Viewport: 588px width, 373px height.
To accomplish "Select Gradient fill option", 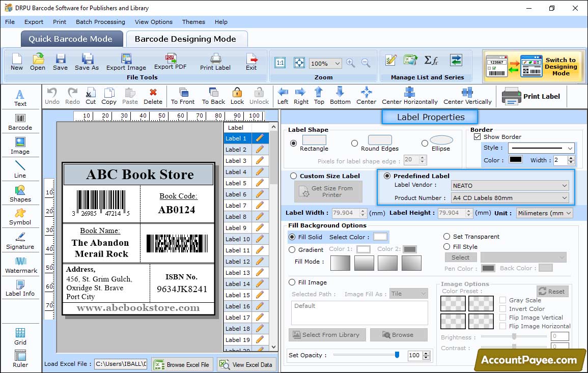I will [x=292, y=250].
